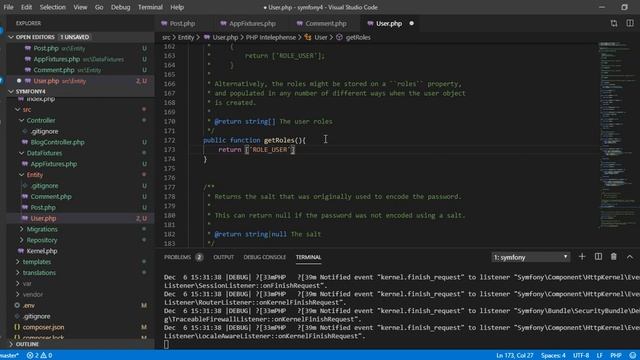
Task: Select the Terminal panel tab
Action: (308, 257)
